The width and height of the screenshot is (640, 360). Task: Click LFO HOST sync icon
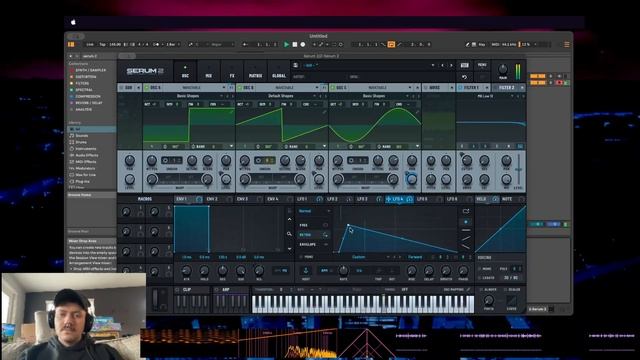tap(306, 271)
